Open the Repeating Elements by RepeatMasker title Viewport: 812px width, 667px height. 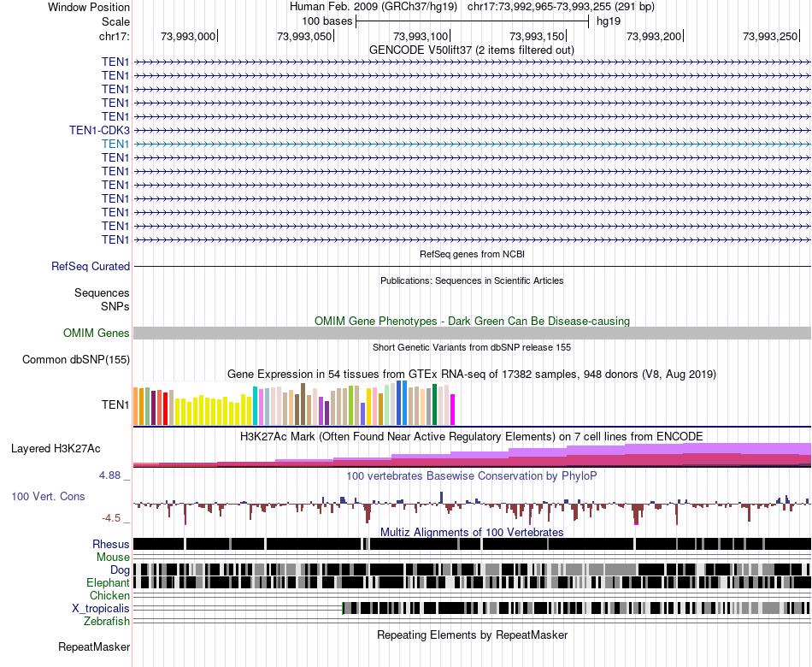coord(472,635)
